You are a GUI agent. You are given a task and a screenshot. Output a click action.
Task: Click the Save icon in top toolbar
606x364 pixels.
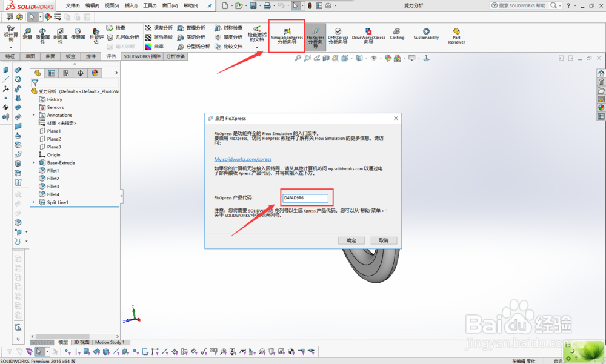pyautogui.click(x=253, y=5)
